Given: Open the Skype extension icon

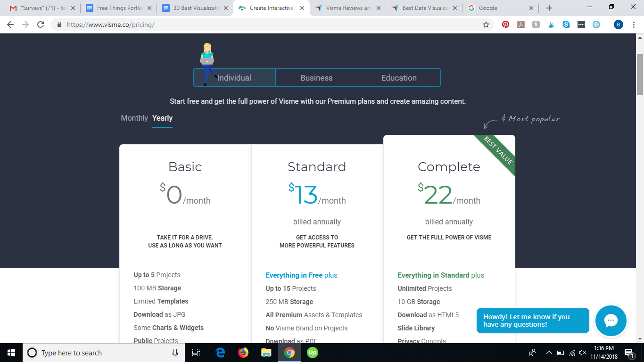Looking at the screenshot, I should (x=566, y=25).
